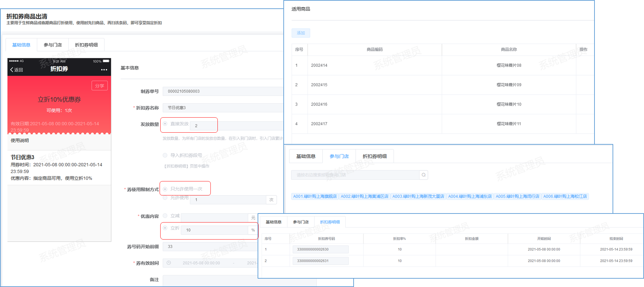
Task: Select the 直接发放 radio option
Action: (x=165, y=124)
